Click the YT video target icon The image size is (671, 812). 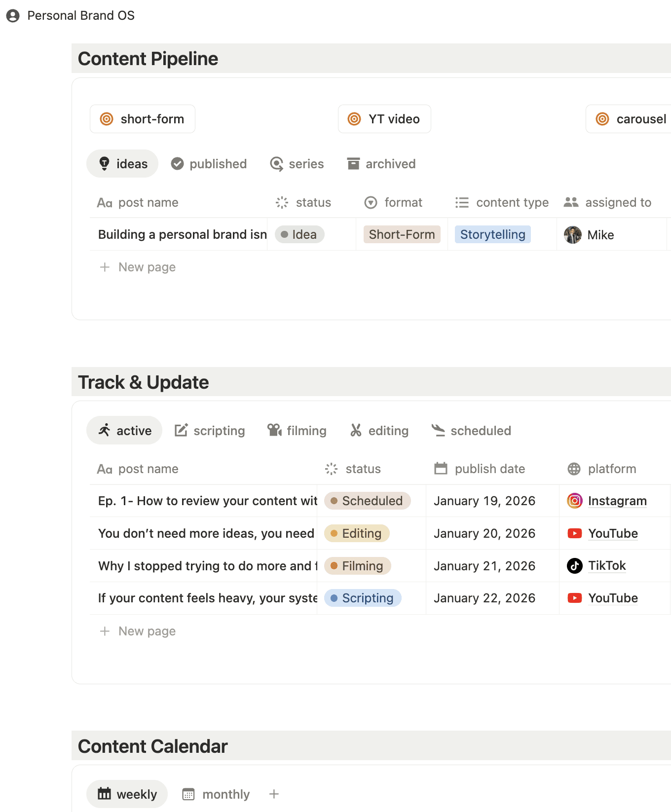click(354, 119)
